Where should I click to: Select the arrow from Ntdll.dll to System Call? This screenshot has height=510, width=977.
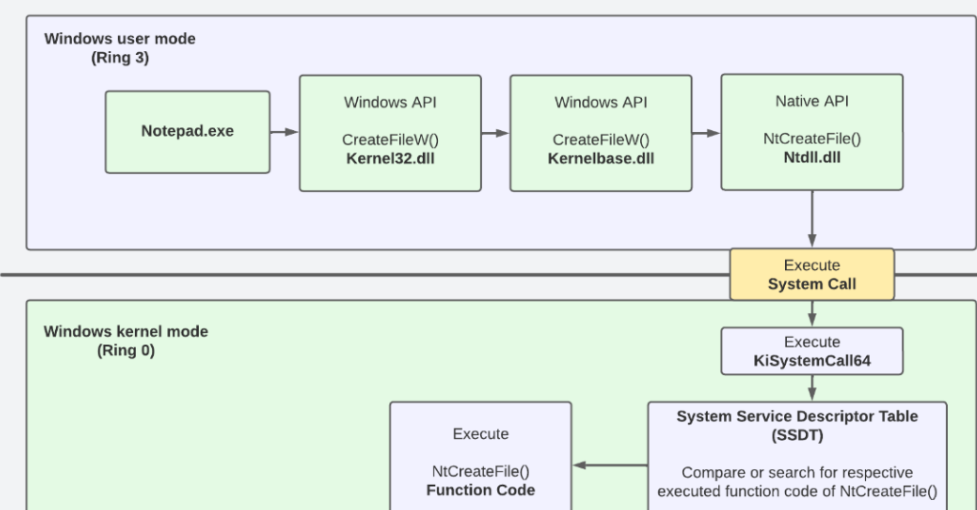811,219
